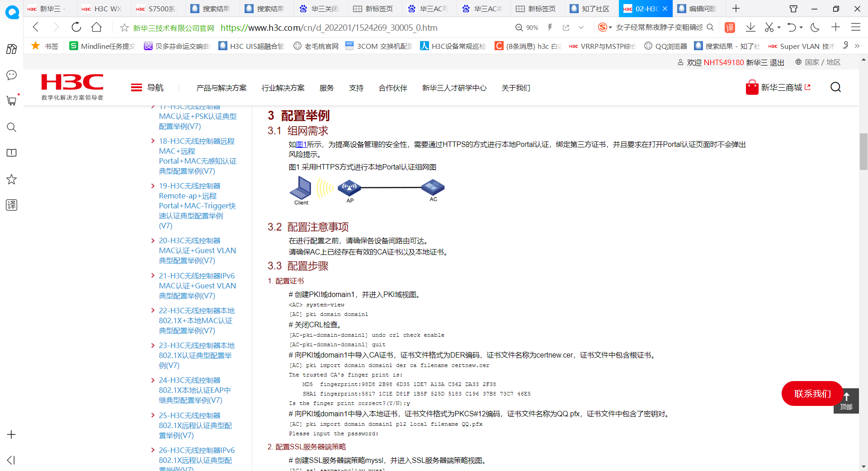Screen dimensions: 868x471
Task: Expand the Sogou search engine dropdown
Action: pyautogui.click(x=610, y=28)
